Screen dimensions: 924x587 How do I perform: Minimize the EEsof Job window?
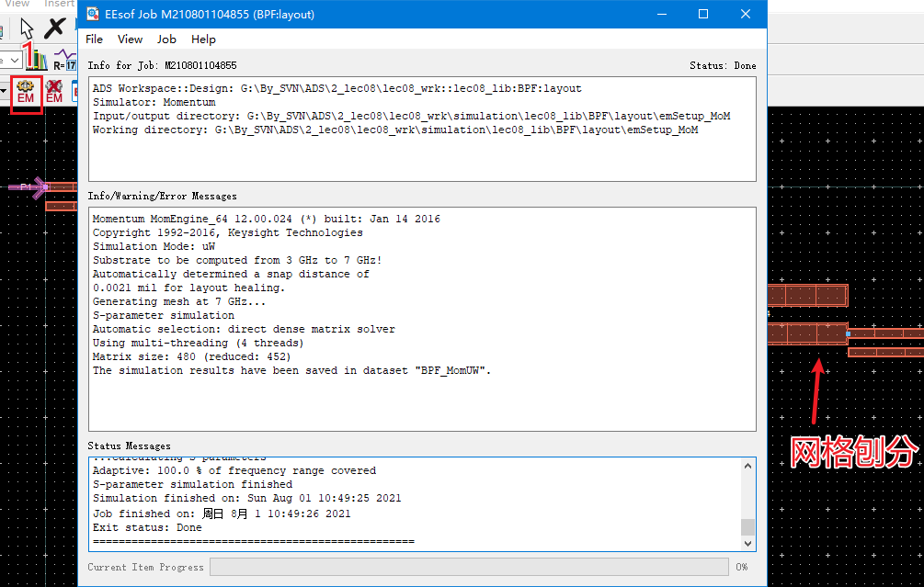(662, 14)
